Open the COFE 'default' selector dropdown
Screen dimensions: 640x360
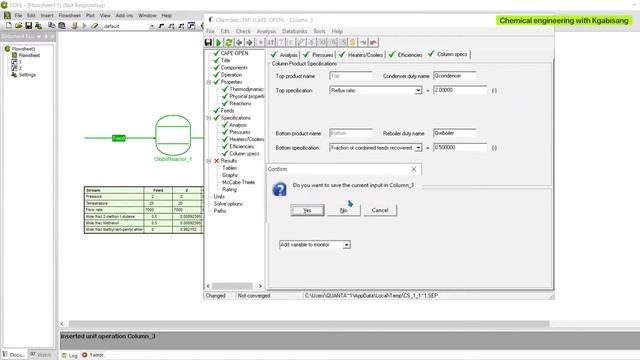coord(152,26)
